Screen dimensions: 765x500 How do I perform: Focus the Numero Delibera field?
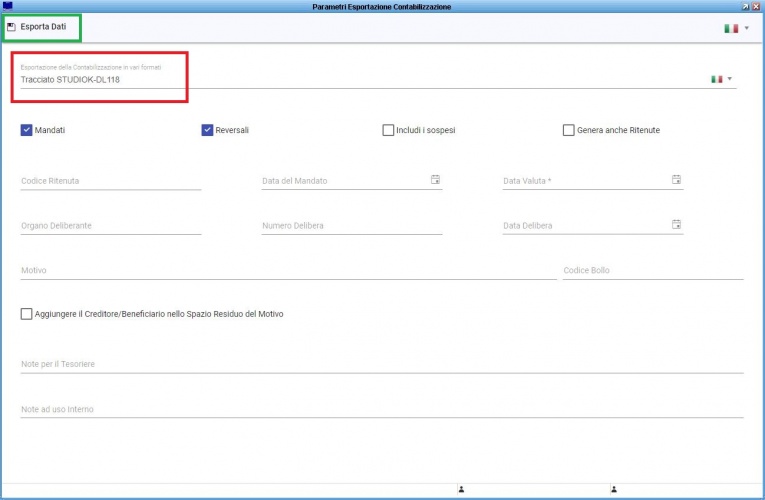tap(352, 225)
